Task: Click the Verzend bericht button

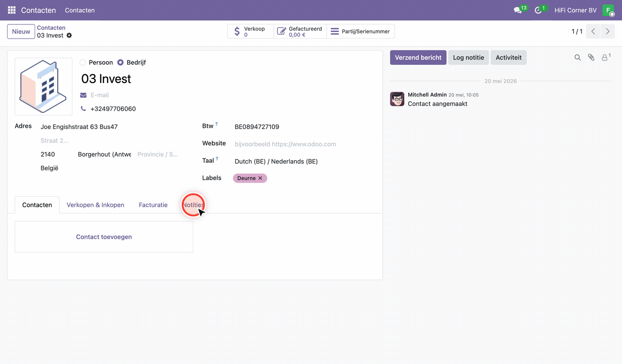Action: click(x=418, y=58)
